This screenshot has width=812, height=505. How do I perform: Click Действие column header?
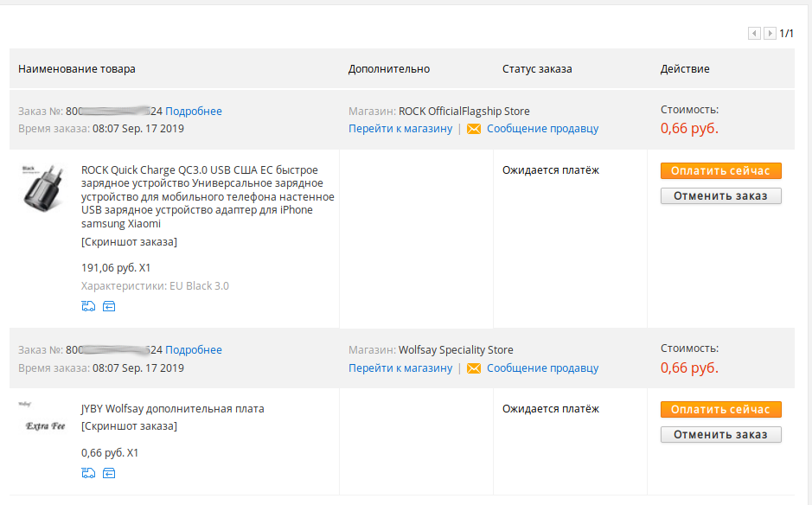click(x=685, y=69)
